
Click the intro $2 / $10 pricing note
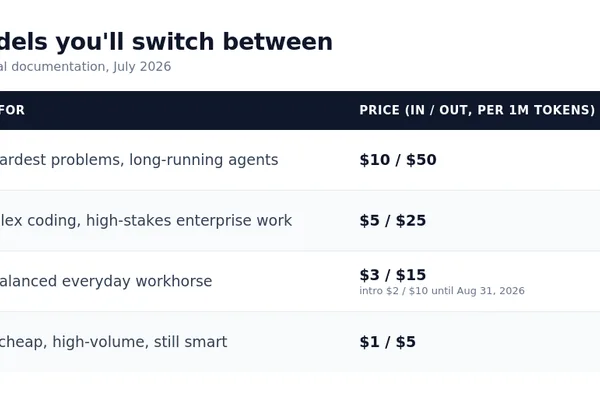coord(442,291)
